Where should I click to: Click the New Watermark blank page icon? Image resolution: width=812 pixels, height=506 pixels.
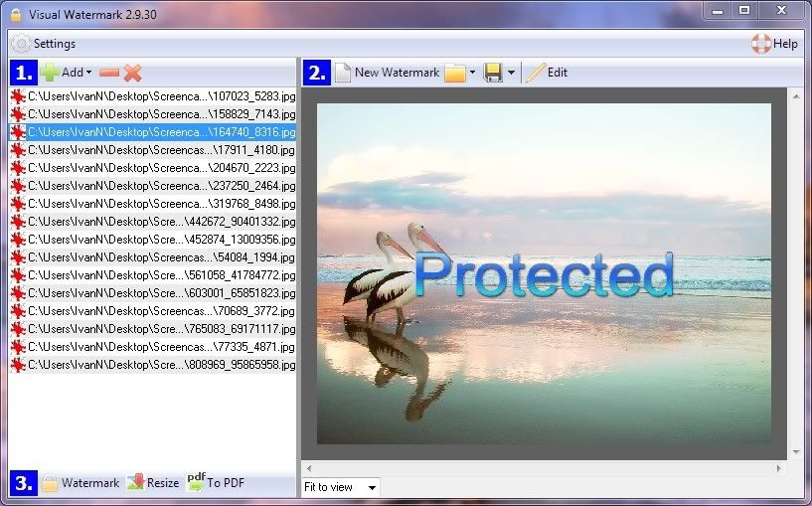click(343, 73)
